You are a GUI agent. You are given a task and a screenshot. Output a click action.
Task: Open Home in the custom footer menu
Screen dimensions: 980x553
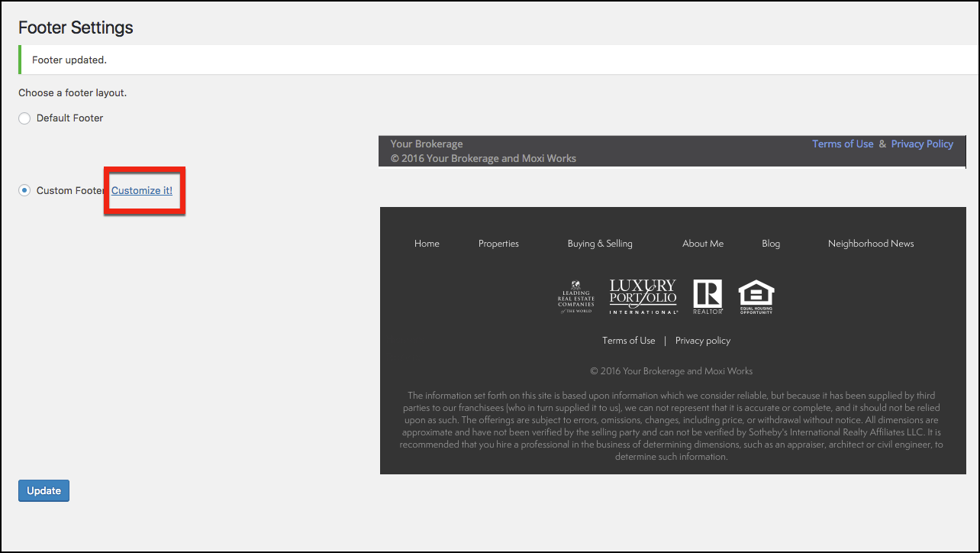click(427, 244)
